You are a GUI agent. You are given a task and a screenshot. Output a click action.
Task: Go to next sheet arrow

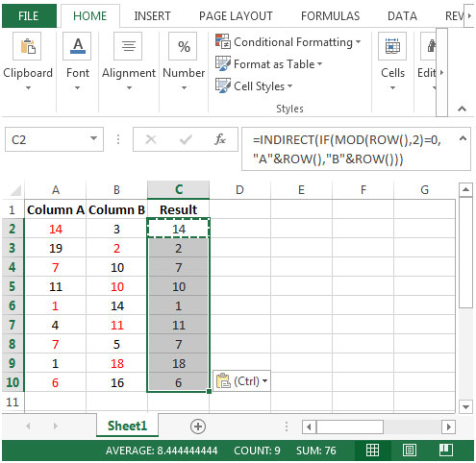56,426
